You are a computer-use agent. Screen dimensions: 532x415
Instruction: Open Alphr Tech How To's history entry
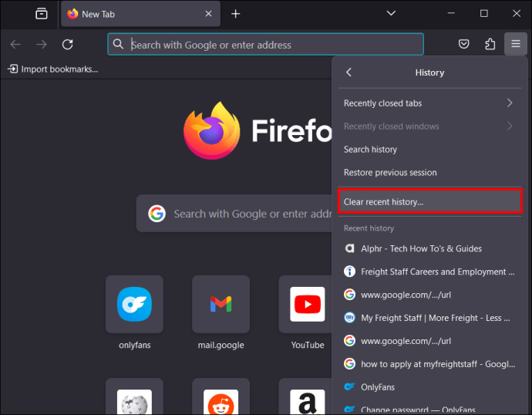[429, 248]
